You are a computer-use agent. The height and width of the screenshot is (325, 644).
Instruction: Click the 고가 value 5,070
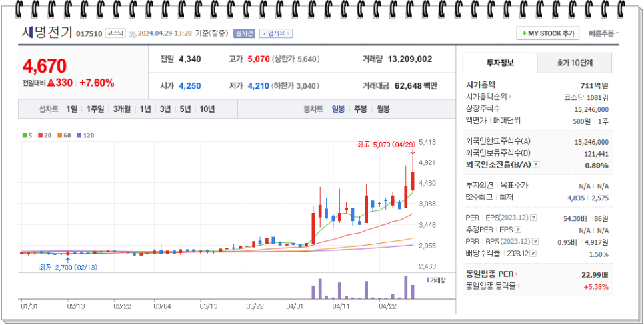click(259, 59)
